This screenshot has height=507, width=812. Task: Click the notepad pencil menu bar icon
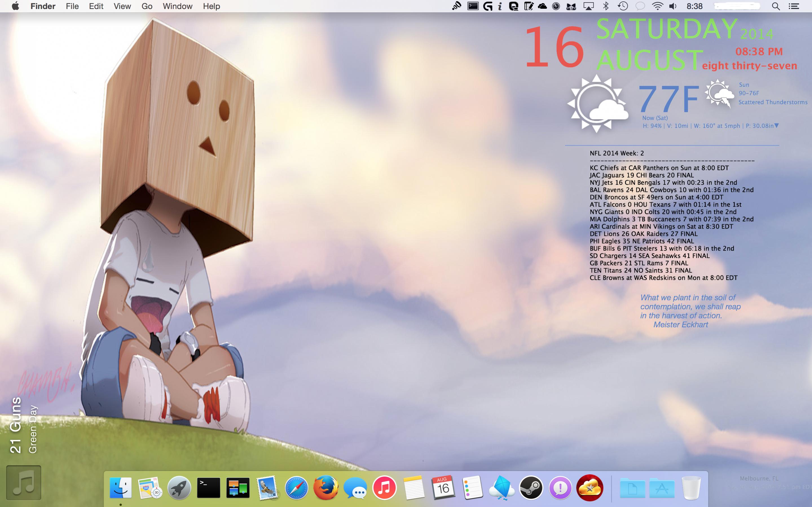[529, 6]
